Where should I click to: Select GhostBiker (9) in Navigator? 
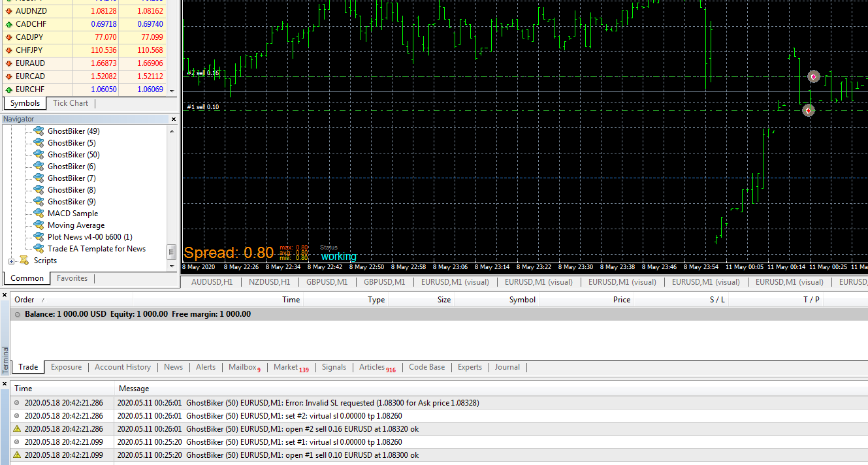click(72, 202)
